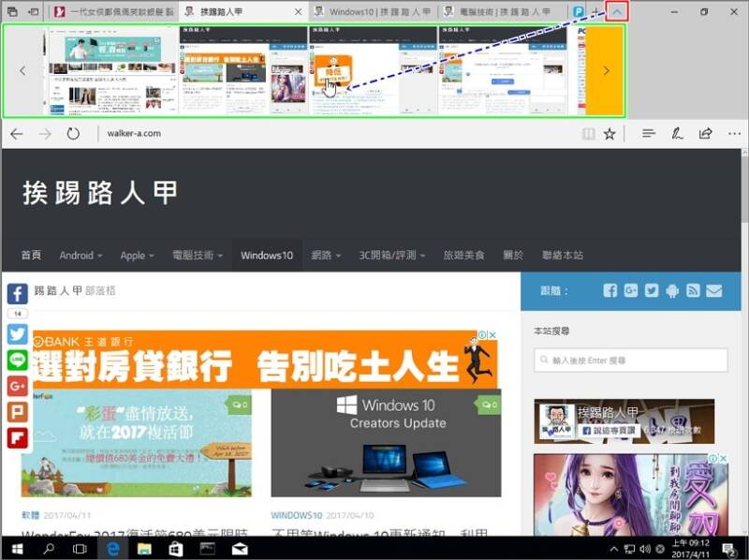749x560 pixels.
Task: Set these tabs aside
Action: (x=34, y=11)
